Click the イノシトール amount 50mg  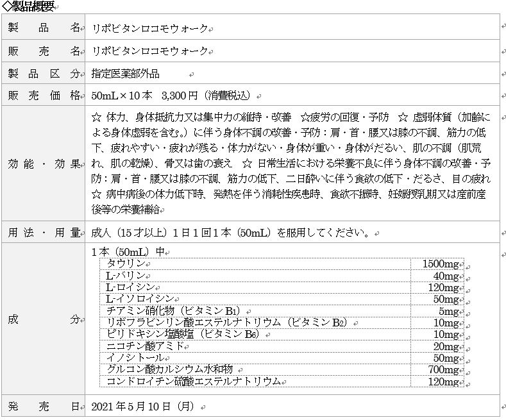(x=446, y=358)
